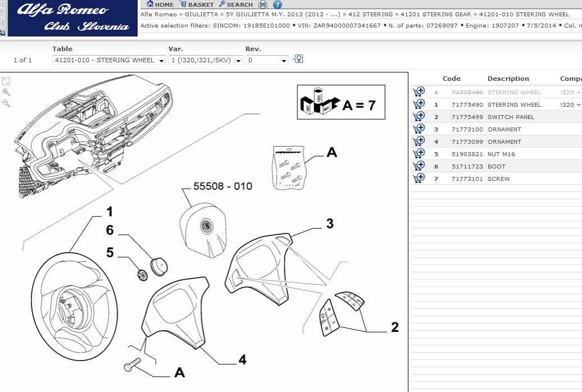Viewport: 582px width, 392px height.
Task: Zoom in on the diagram
Action: [x=6, y=92]
